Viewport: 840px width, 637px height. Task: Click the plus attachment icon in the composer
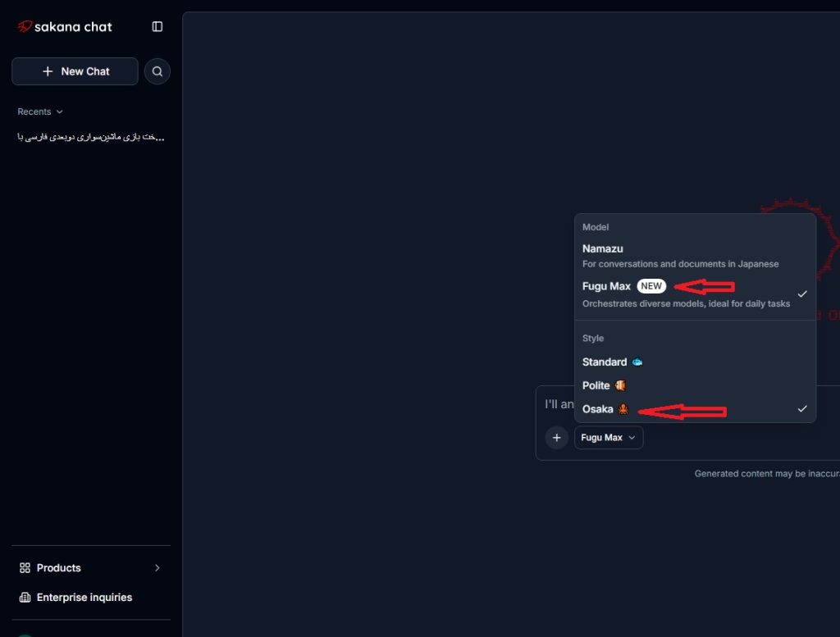[x=557, y=437]
